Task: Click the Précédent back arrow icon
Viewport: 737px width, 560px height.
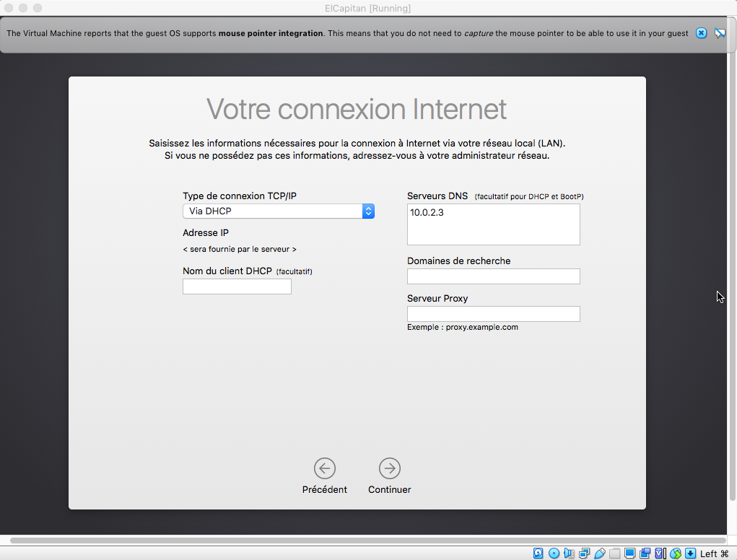Action: [x=325, y=468]
